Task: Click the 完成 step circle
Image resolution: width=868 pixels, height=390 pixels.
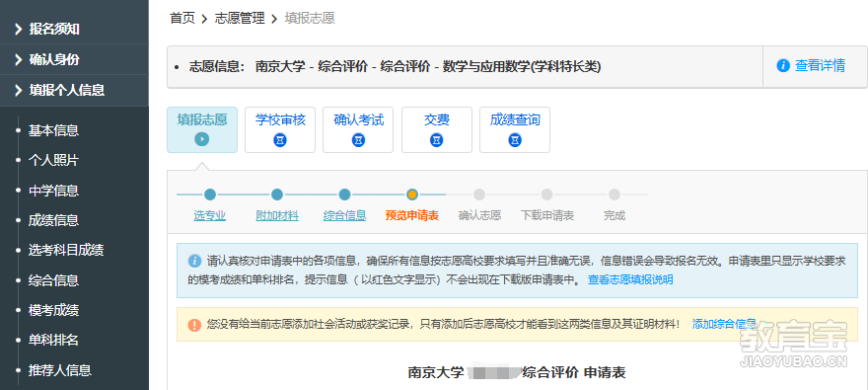Action: tap(615, 195)
